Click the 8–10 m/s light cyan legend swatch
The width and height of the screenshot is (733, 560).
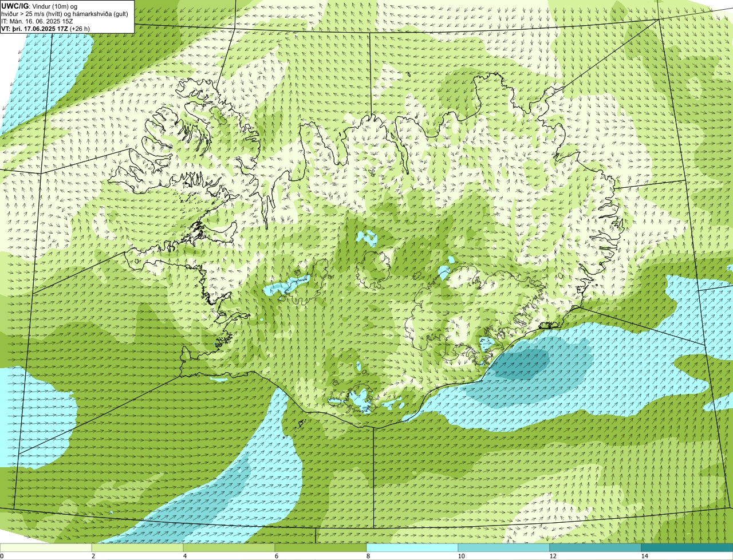(412, 548)
